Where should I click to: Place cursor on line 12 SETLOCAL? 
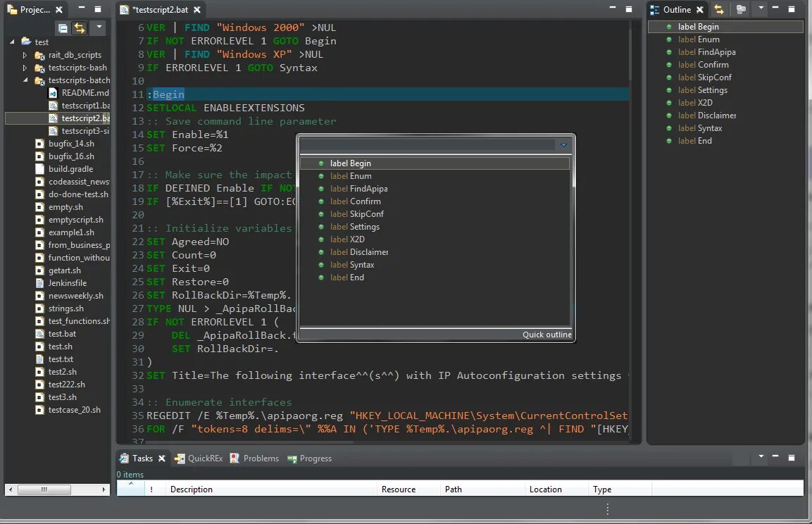pos(171,108)
